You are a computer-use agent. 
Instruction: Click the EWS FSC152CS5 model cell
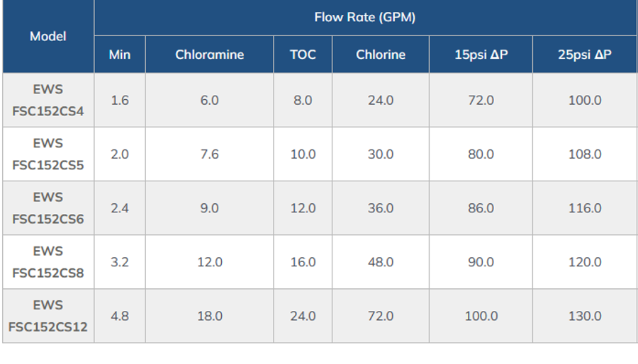[48, 154]
